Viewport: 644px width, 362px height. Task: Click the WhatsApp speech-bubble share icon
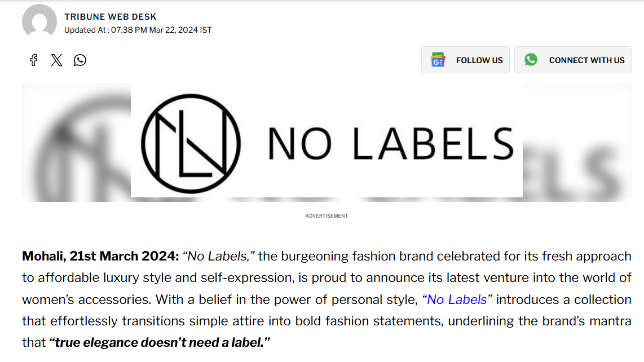pyautogui.click(x=80, y=60)
